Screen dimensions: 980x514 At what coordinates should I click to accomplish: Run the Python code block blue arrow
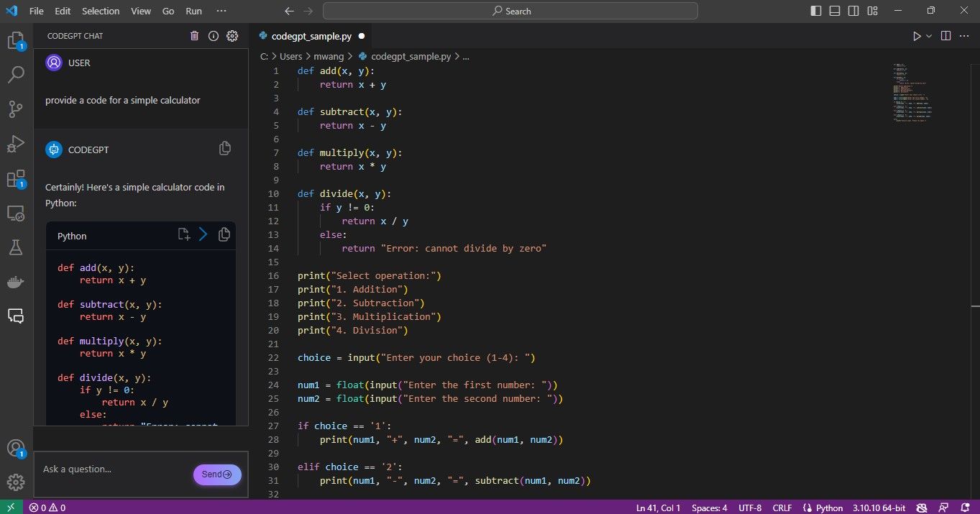point(203,234)
